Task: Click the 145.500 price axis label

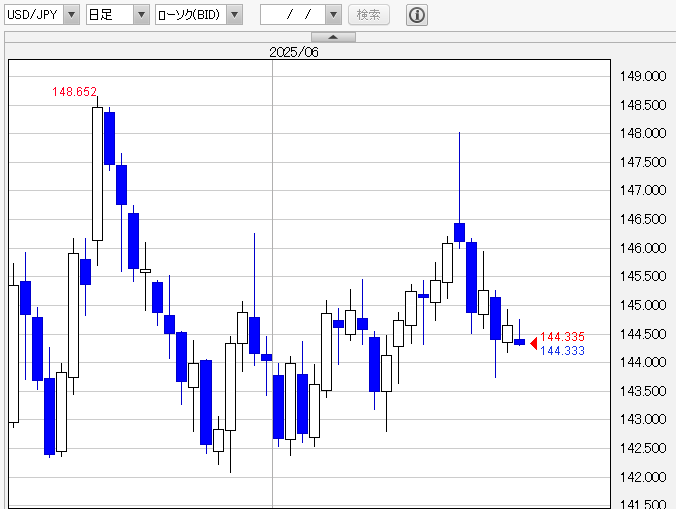Action: tap(643, 276)
